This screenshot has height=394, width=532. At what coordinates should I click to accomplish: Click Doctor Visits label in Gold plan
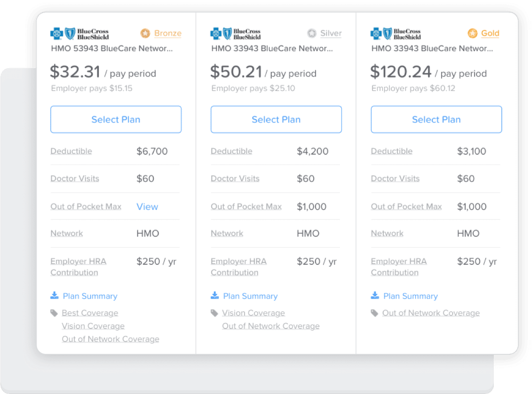coord(395,179)
